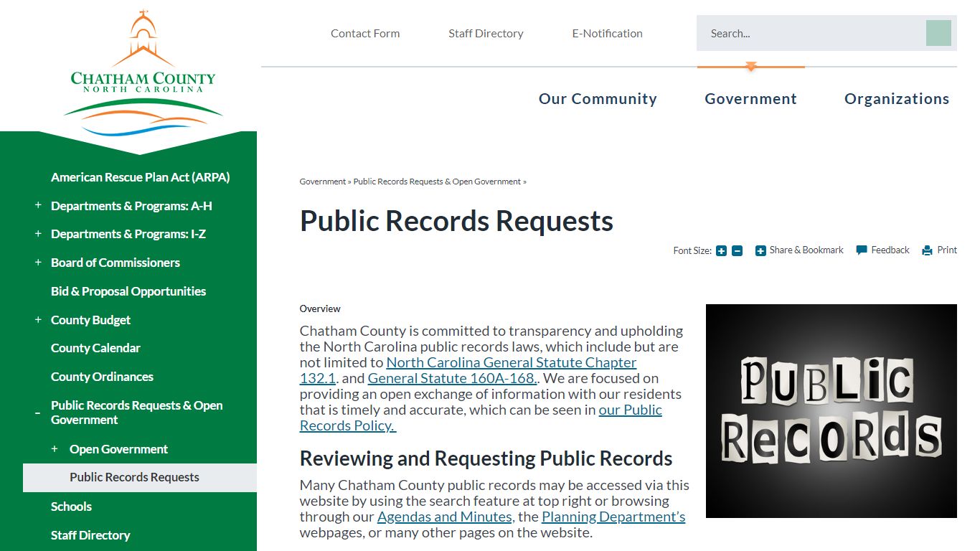980x551 pixels.
Task: Expand Departments & Programs: I-Z
Action: [38, 234]
